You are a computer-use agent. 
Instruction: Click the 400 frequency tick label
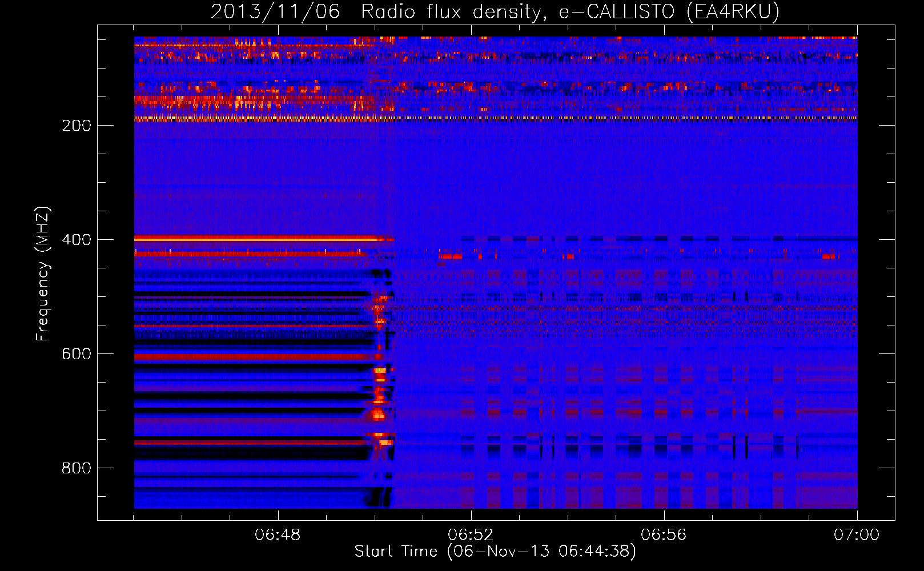[x=77, y=240]
